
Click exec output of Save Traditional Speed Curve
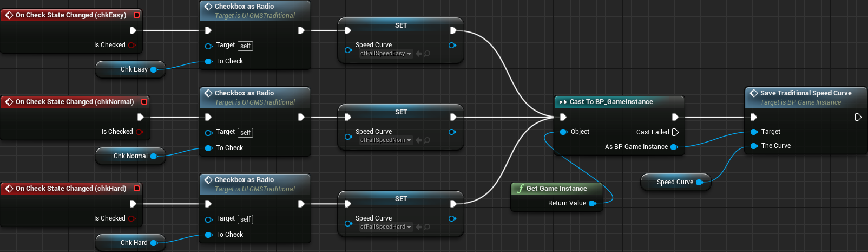858,117
